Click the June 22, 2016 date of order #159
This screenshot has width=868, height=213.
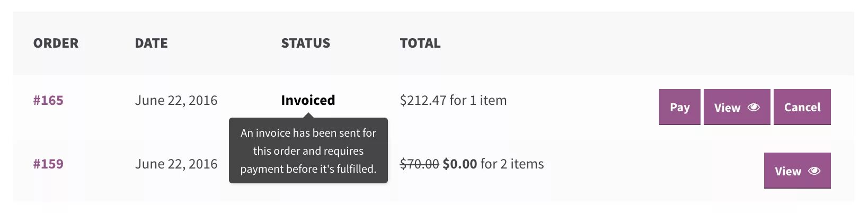coord(176,164)
